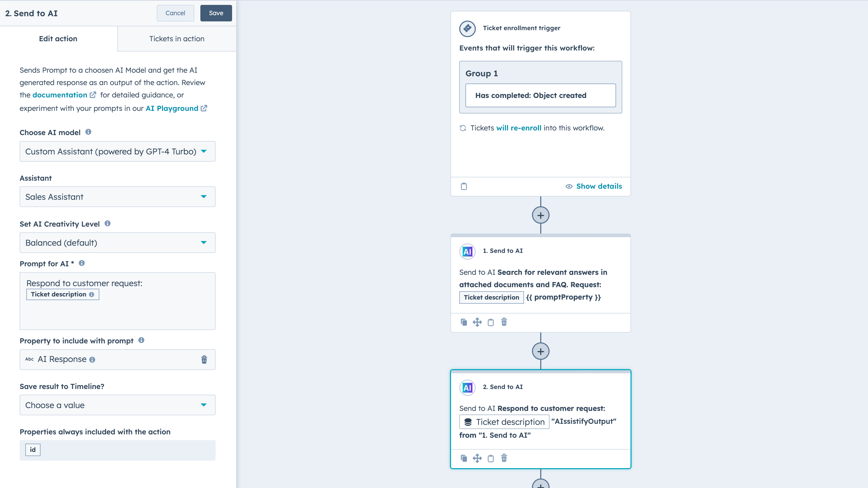Click info icon on Ticket description token in prompt
868x488 pixels.
click(x=91, y=294)
